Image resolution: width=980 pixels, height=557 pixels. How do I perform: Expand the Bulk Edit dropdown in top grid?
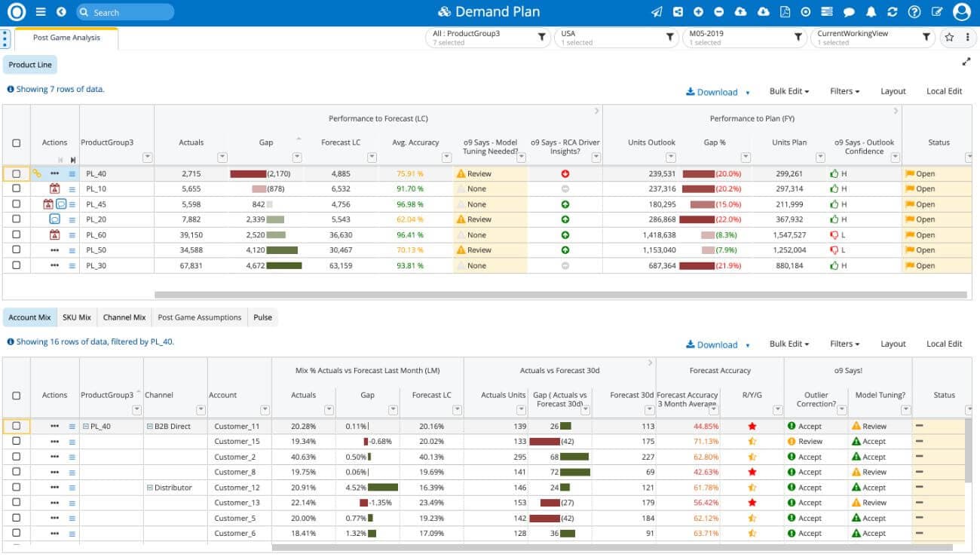[x=789, y=91]
